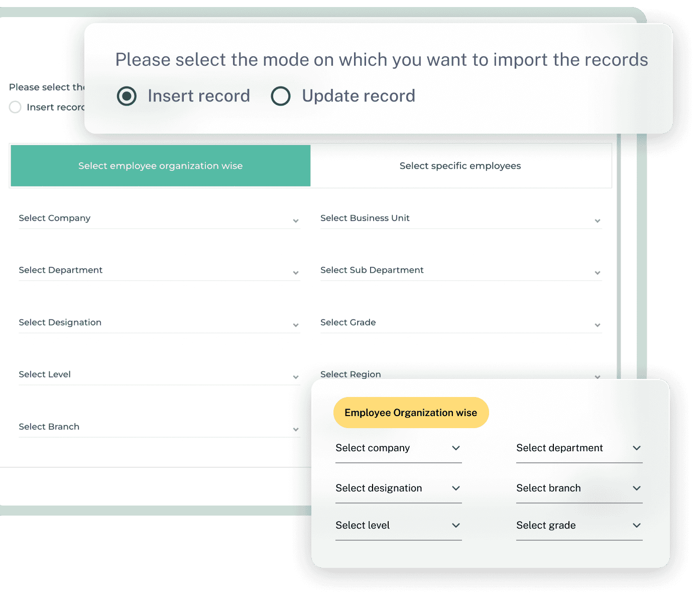Click the Employee Organization wise pill button
The image size is (700, 599).
click(410, 413)
